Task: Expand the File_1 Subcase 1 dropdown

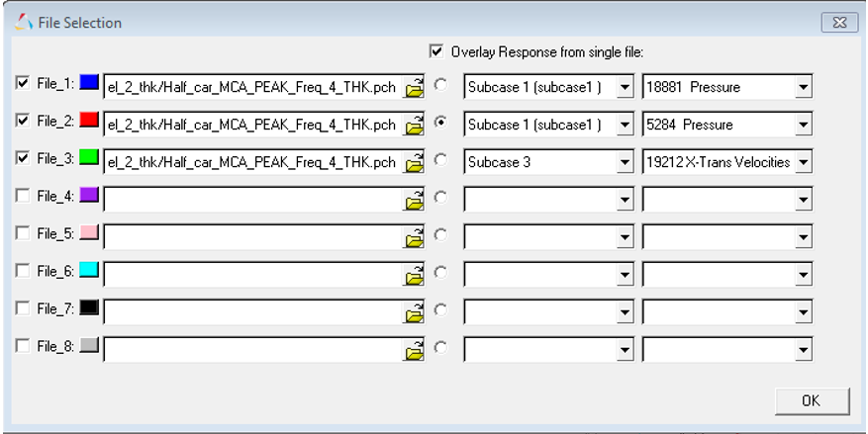Action: (625, 88)
